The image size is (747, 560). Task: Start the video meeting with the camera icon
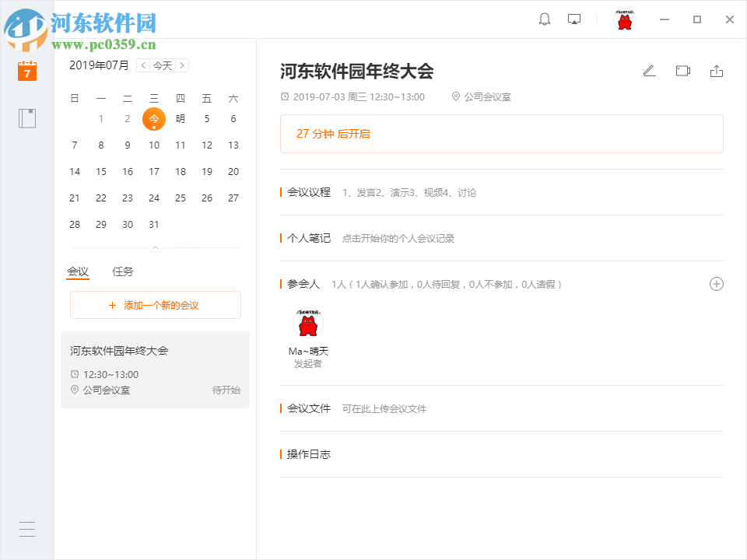(x=682, y=70)
